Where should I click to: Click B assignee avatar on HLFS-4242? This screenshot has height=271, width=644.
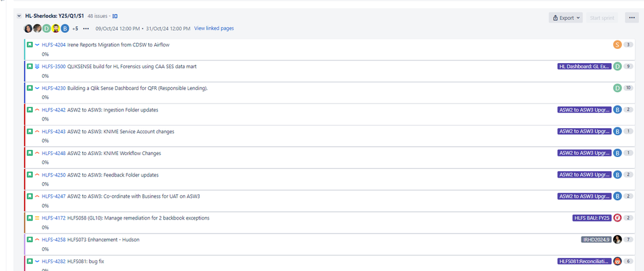(x=618, y=109)
